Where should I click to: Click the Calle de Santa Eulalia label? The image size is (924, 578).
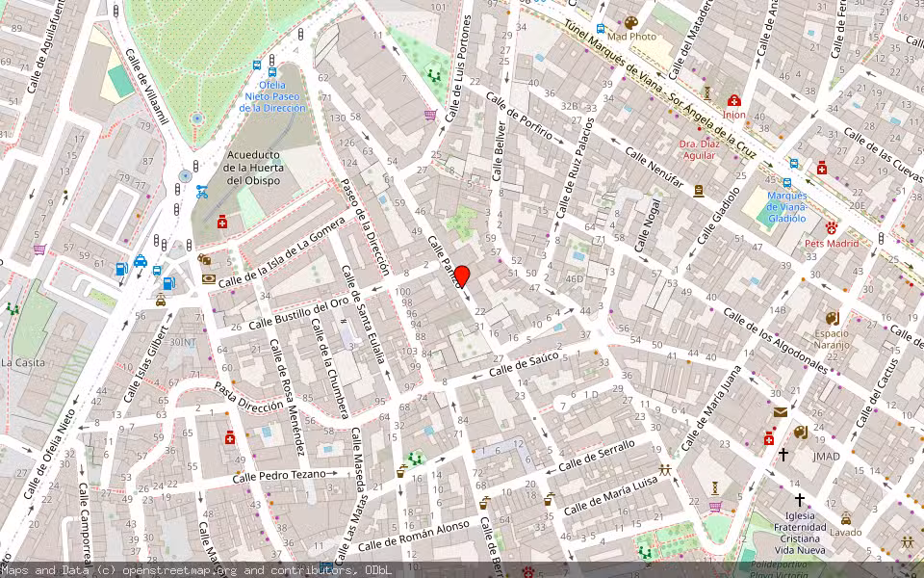coord(363,314)
